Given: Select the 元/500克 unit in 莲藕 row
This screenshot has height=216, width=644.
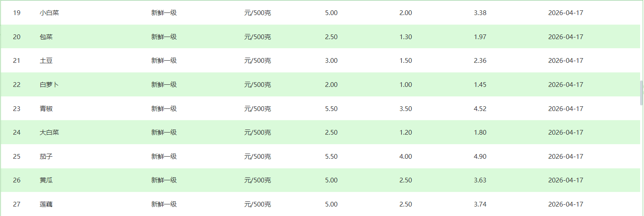Looking at the screenshot, I should click(x=258, y=204).
